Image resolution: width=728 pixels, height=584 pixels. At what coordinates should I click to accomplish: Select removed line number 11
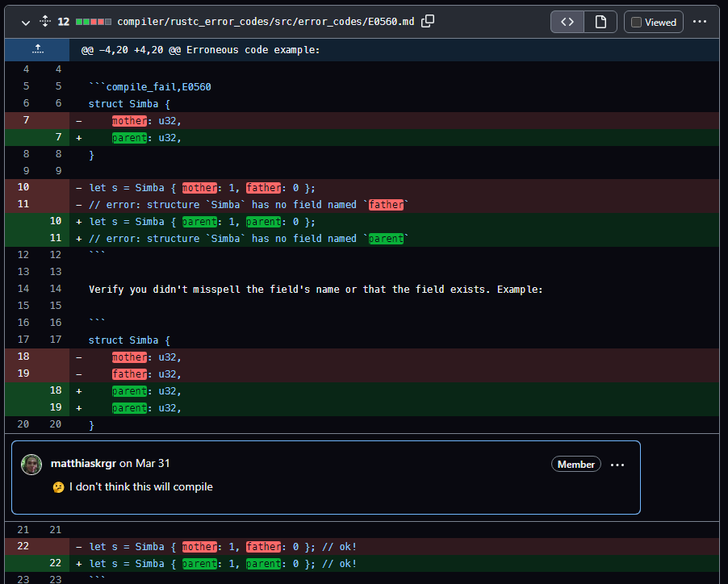pos(23,203)
